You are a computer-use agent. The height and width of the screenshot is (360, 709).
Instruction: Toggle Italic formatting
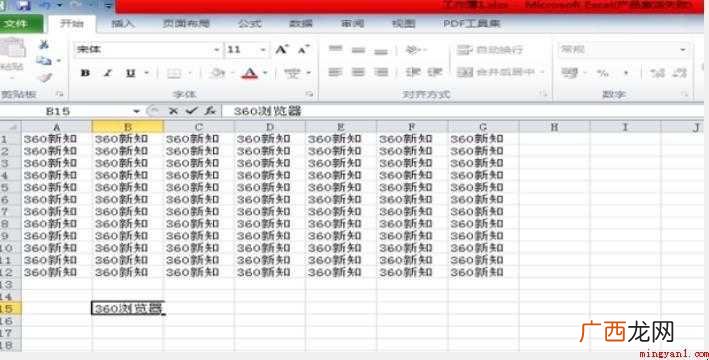(x=108, y=73)
